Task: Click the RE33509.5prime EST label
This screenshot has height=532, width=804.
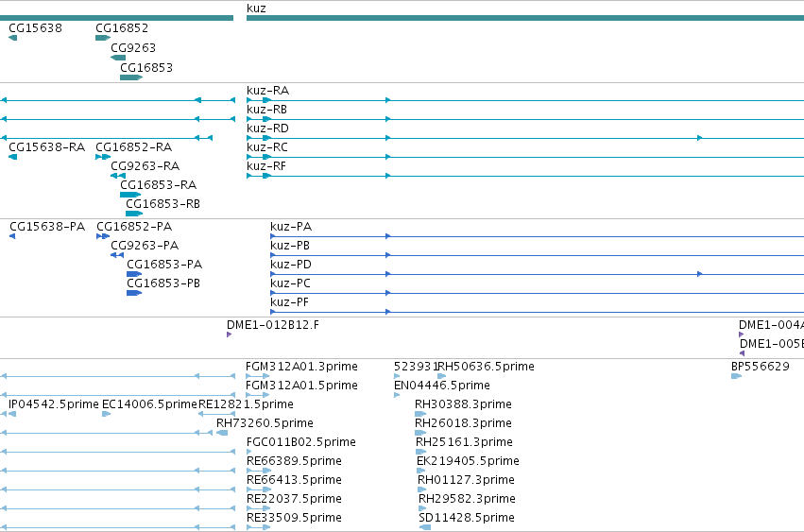Action: click(294, 518)
